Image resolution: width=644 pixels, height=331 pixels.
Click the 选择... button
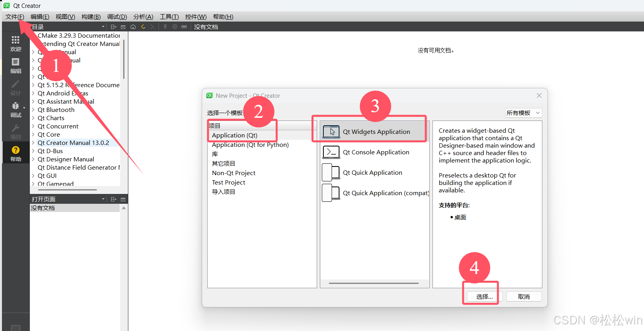484,296
